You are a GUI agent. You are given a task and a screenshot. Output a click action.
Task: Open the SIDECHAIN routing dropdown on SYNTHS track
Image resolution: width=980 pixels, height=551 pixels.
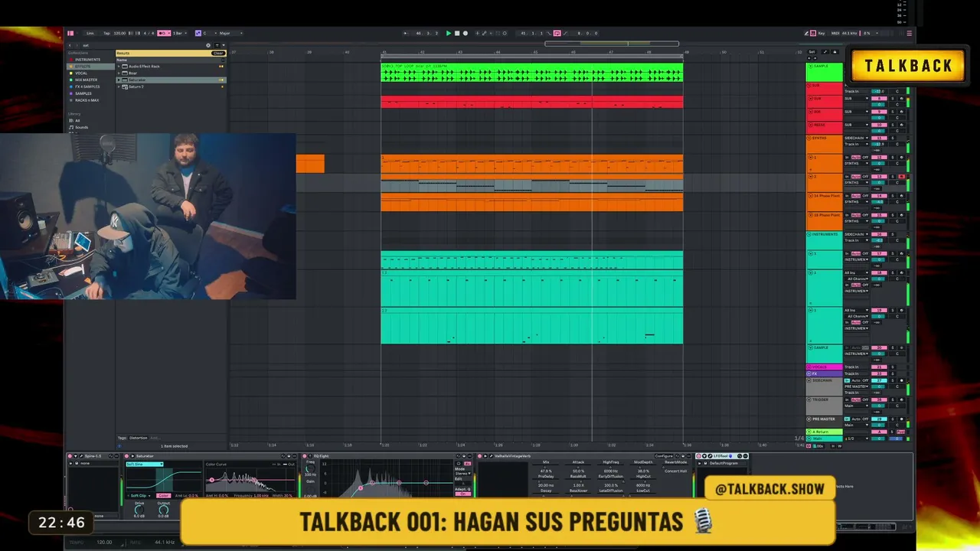[857, 138]
